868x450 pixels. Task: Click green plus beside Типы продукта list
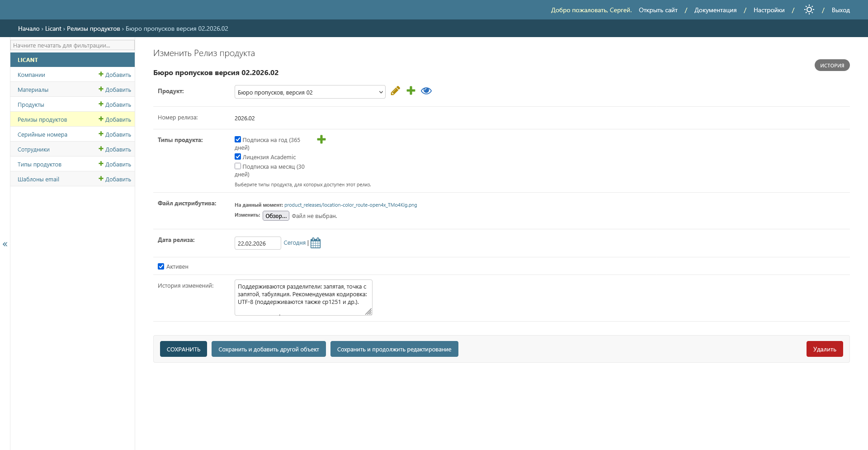click(321, 139)
